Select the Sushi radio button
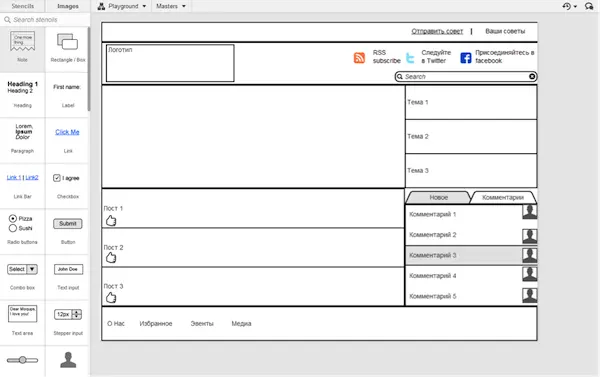The image size is (600, 377). (x=13, y=228)
